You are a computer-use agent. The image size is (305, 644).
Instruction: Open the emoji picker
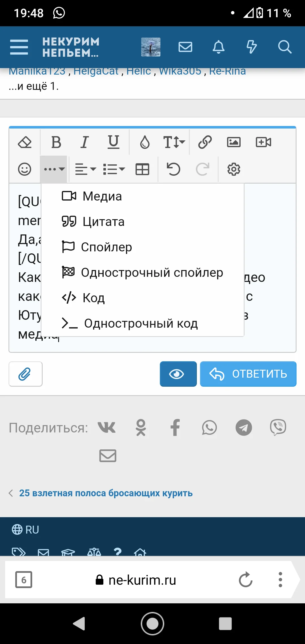pos(25,169)
